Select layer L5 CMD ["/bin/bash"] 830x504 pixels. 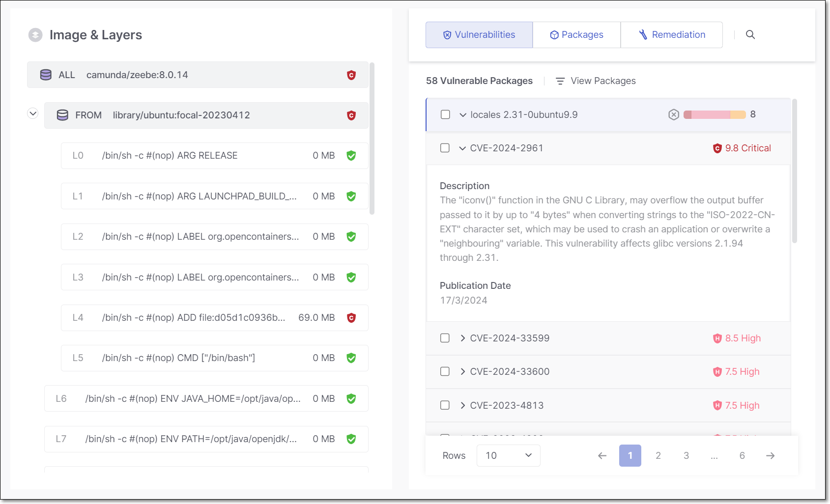(215, 358)
